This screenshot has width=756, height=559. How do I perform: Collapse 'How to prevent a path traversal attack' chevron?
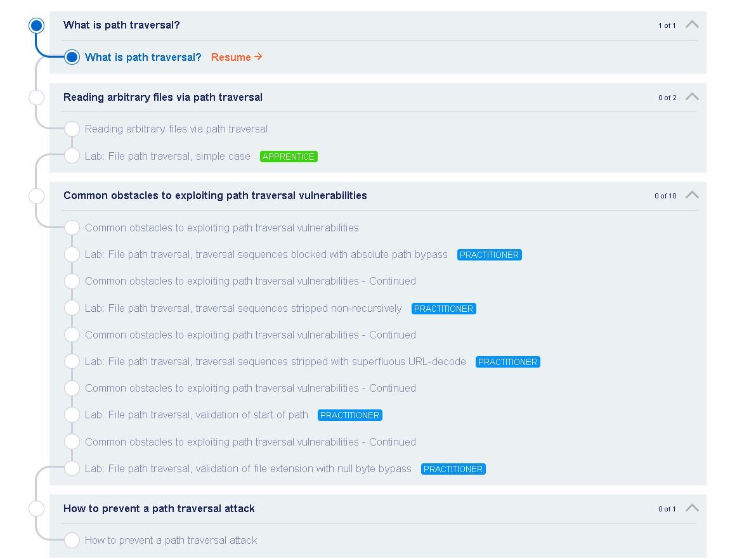[692, 508]
